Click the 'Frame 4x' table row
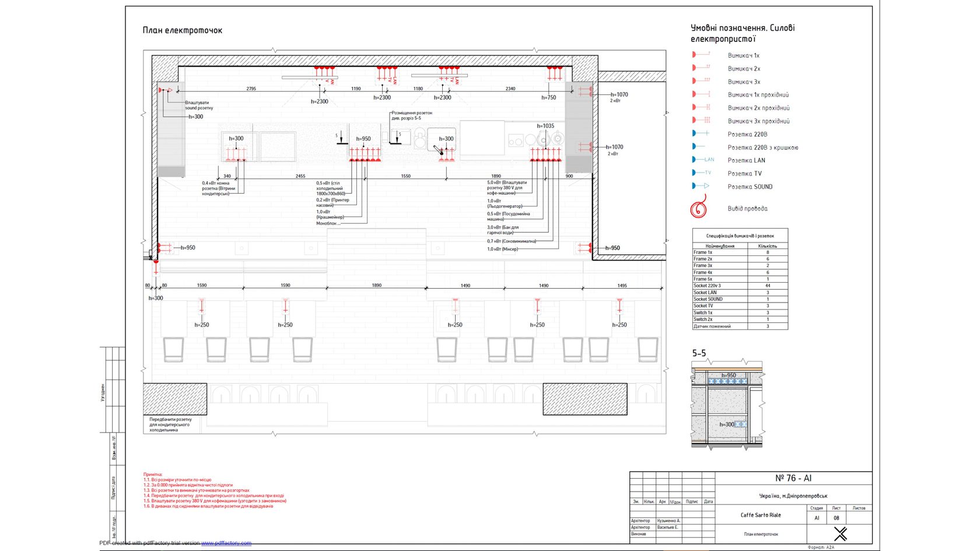Image resolution: width=980 pixels, height=551 pixels. tap(740, 272)
